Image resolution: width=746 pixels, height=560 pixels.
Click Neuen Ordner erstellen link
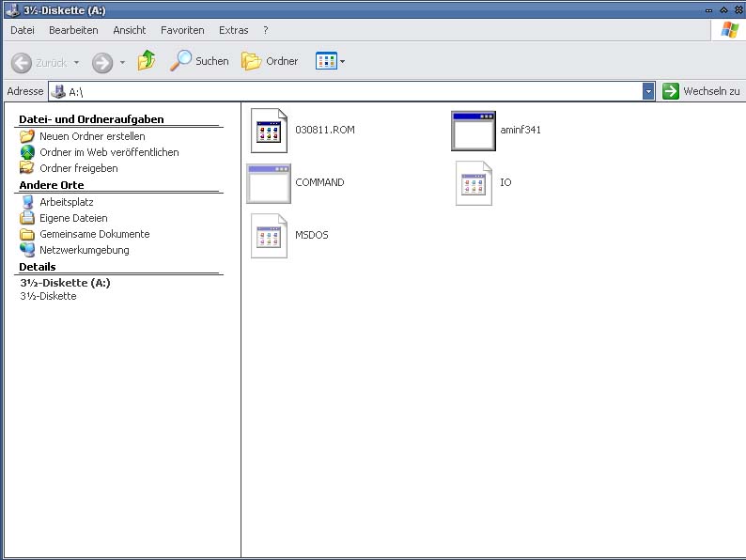click(x=92, y=136)
